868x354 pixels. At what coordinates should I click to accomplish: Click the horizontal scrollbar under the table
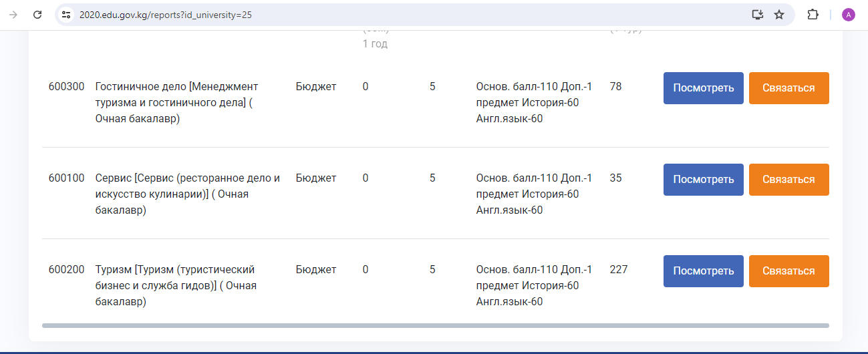coord(436,326)
